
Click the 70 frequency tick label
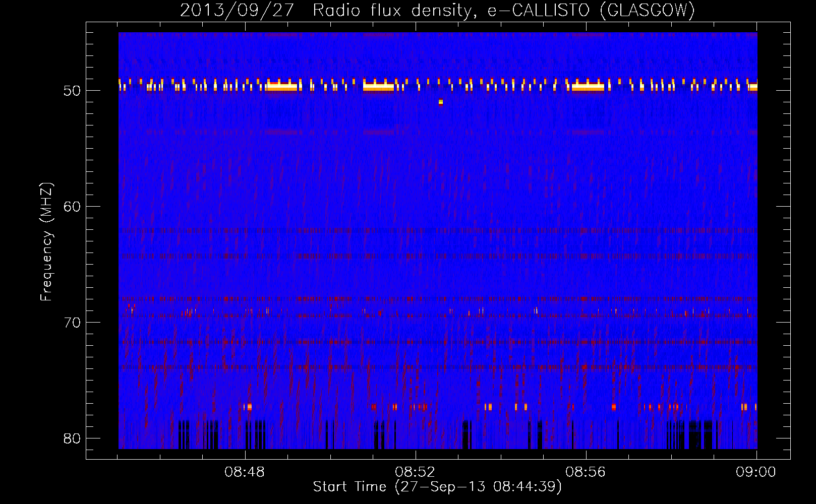click(72, 323)
